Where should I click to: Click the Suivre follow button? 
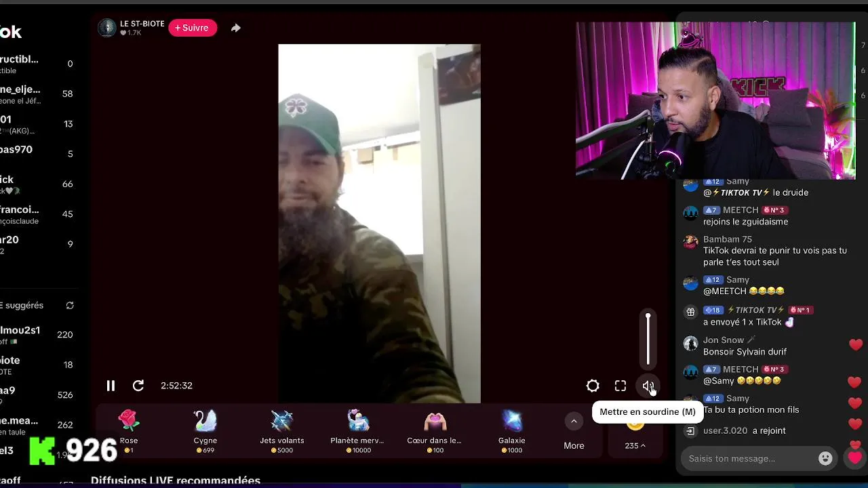[193, 28]
